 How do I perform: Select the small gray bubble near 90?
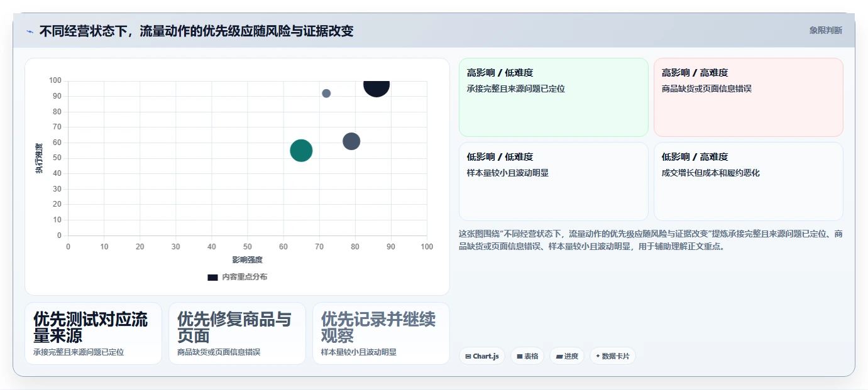point(326,94)
